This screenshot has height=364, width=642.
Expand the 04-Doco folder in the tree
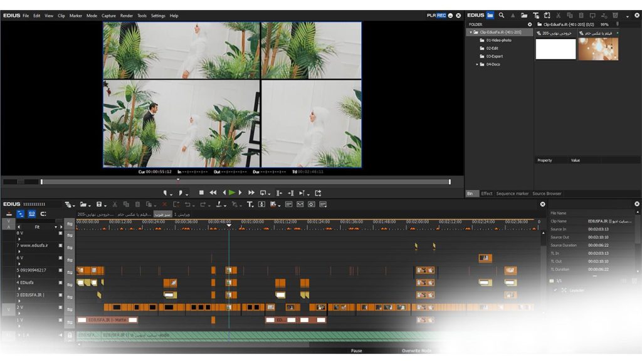click(x=477, y=64)
